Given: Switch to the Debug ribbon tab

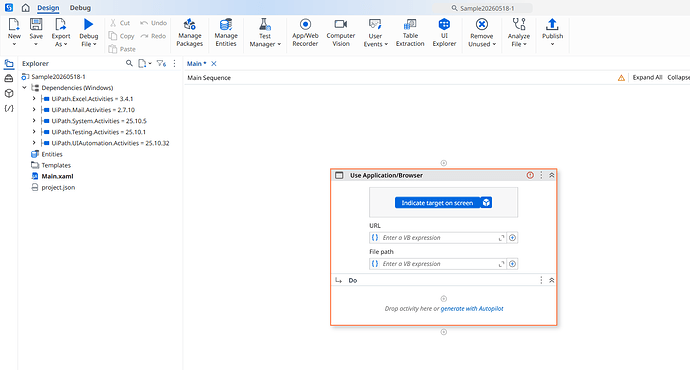Looking at the screenshot, I should (x=80, y=8).
